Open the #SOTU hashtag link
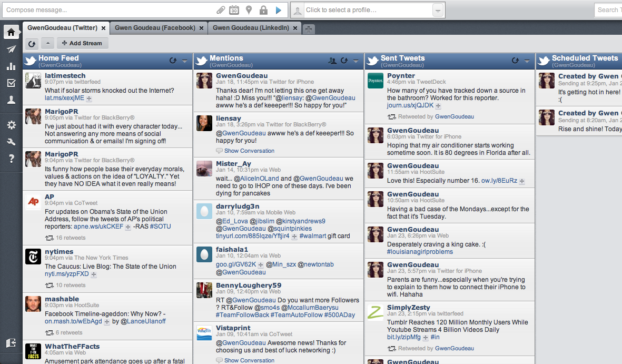The width and height of the screenshot is (622, 364). coord(160,227)
